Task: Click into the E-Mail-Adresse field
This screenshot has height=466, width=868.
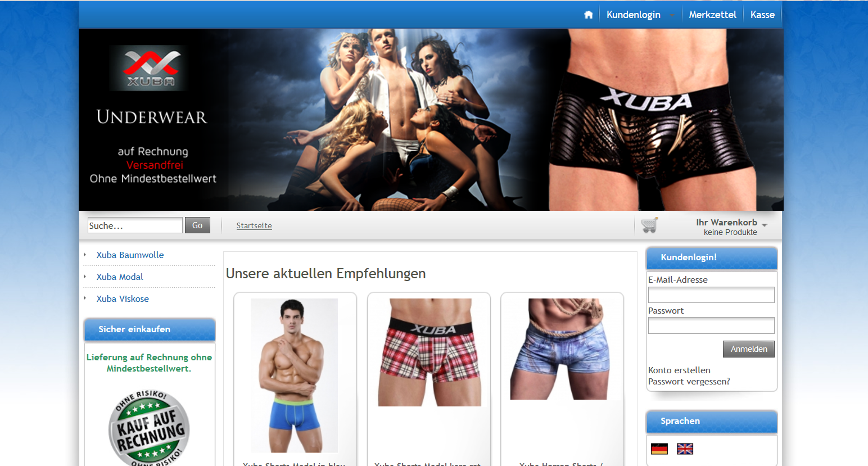Action: point(711,295)
